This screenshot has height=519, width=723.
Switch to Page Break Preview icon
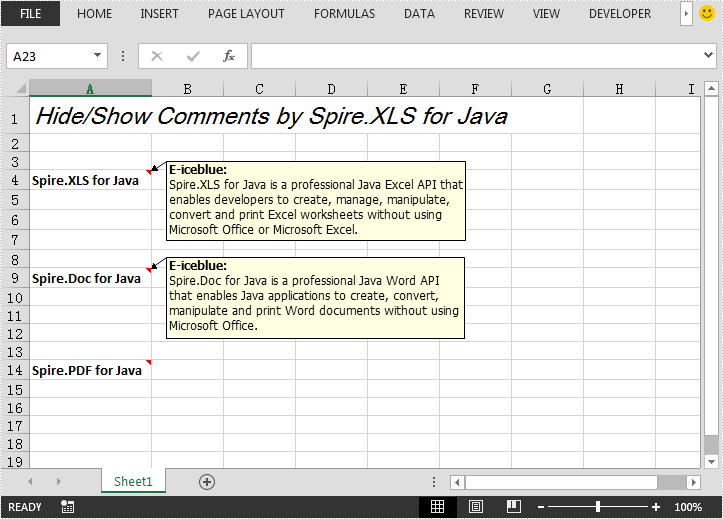click(513, 507)
